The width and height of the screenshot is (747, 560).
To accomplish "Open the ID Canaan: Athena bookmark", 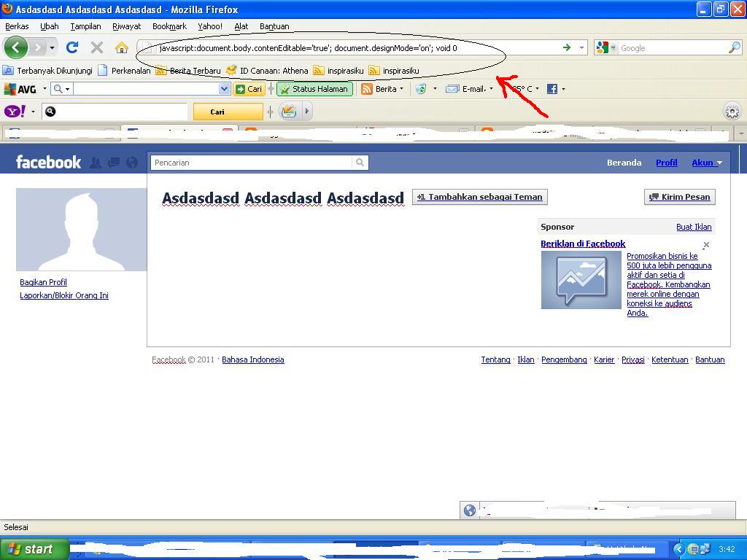I will [x=267, y=71].
